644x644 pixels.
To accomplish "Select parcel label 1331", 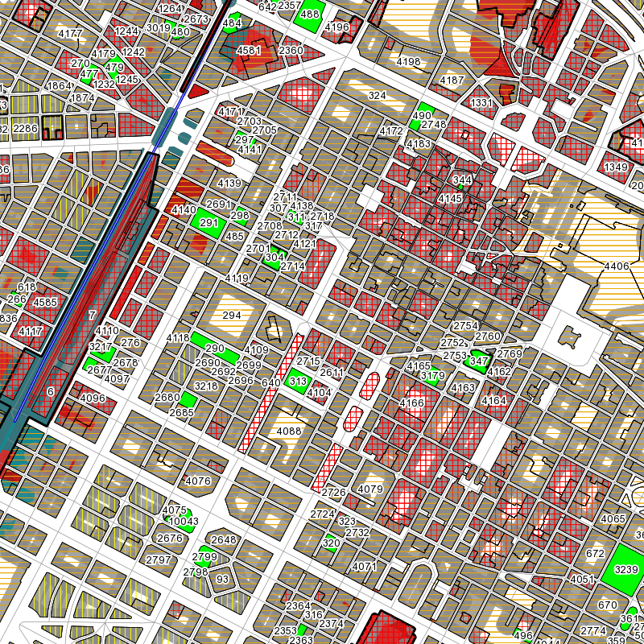I will [x=481, y=102].
